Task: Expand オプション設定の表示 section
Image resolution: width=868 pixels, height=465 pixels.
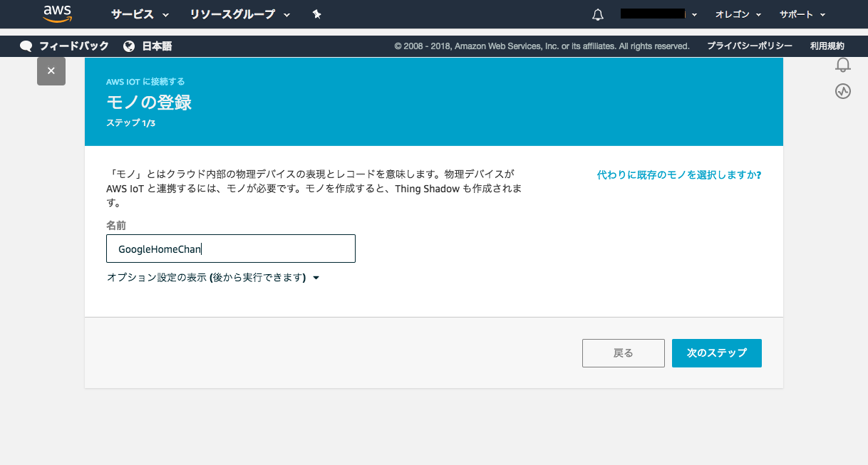Action: click(x=212, y=278)
